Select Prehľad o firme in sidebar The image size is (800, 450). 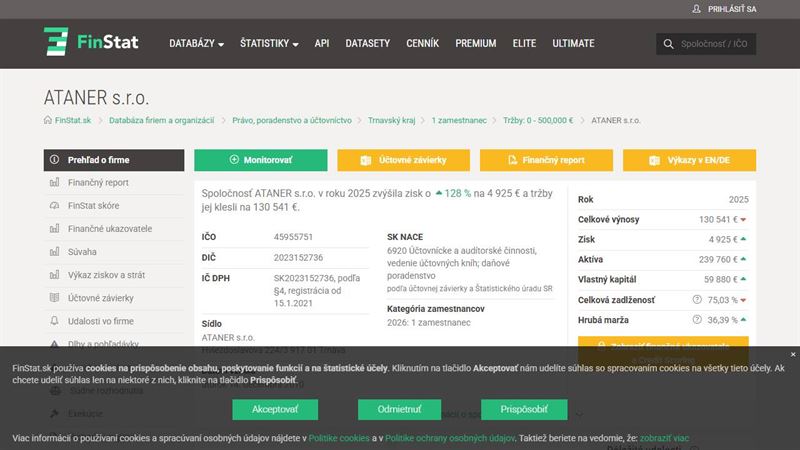point(114,160)
